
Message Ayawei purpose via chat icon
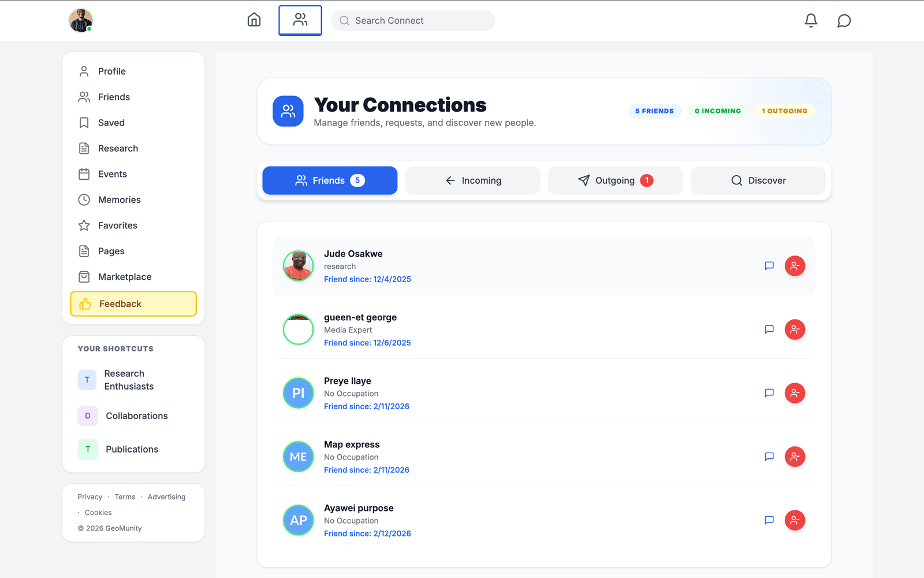[769, 520]
